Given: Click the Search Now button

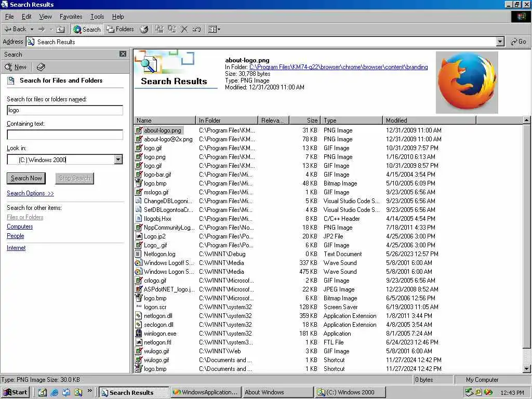Looking at the screenshot, I should pyautogui.click(x=26, y=178).
